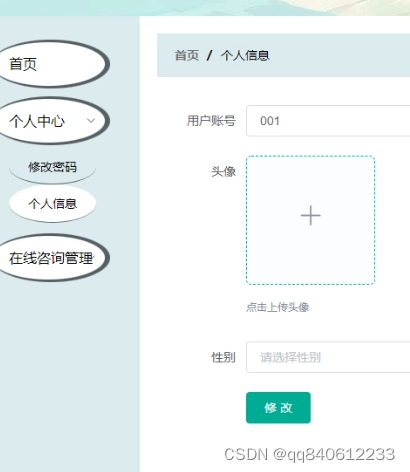
Task: Open the 修改密码 submenu item
Action: [52, 167]
